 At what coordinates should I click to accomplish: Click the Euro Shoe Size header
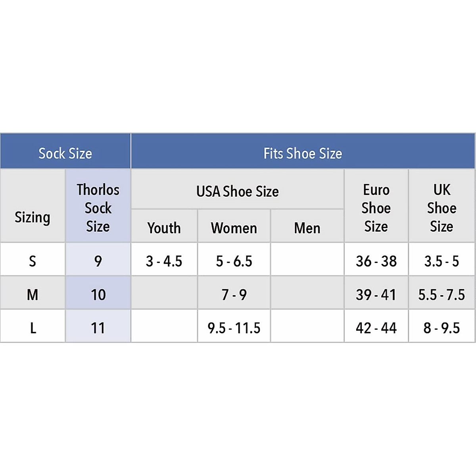tap(376, 208)
